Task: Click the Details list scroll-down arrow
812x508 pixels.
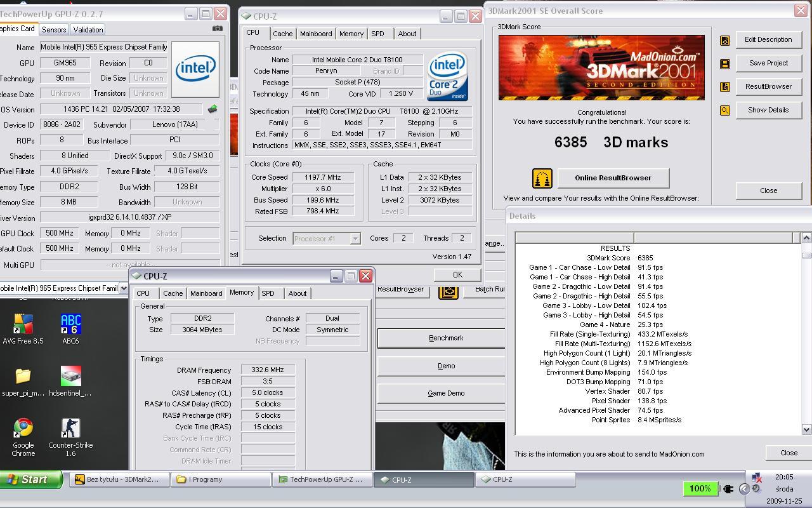Action: pyautogui.click(x=806, y=430)
